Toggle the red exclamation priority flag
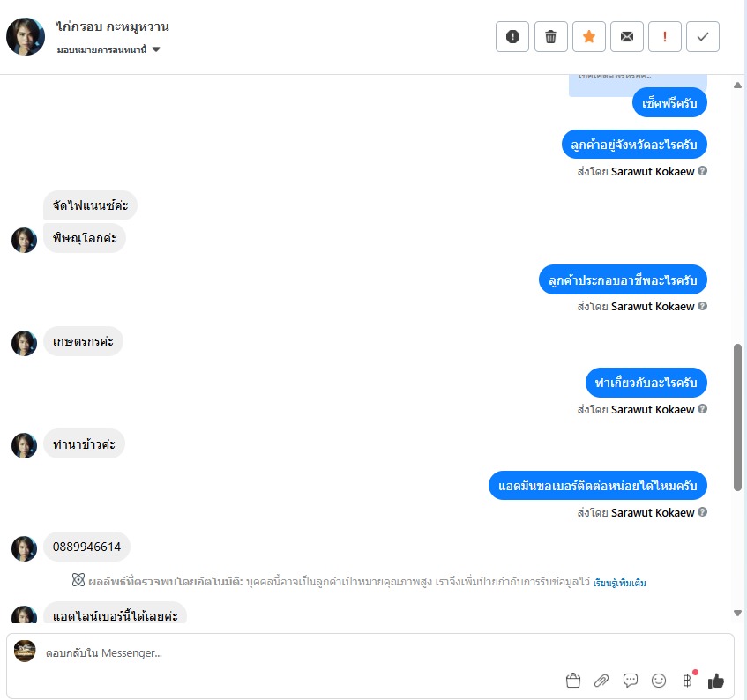 click(x=665, y=37)
